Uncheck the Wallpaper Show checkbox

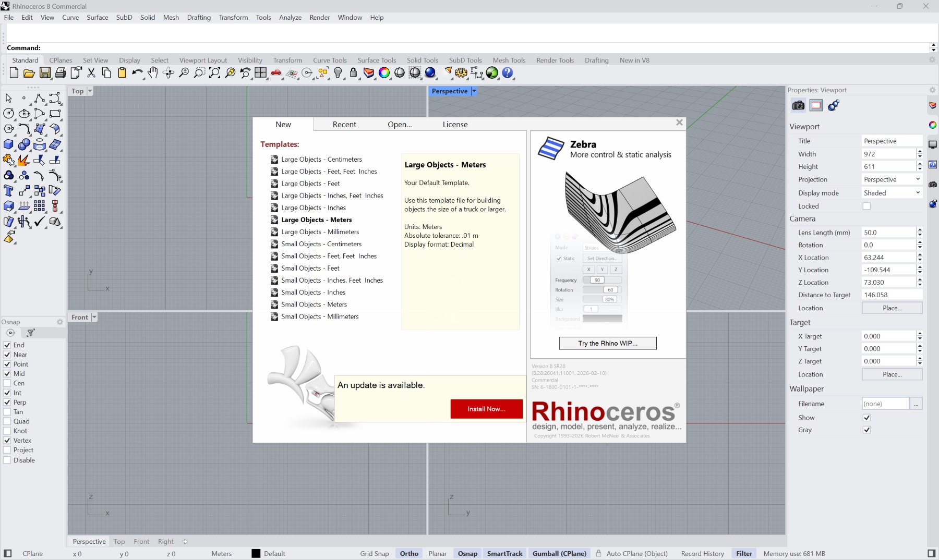tap(866, 418)
